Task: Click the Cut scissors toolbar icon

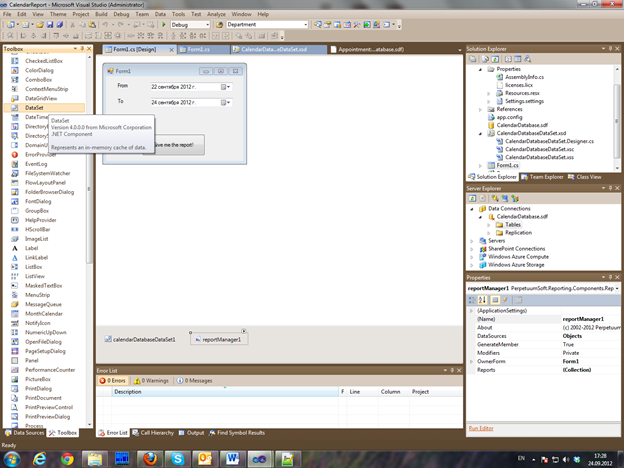Action: pos(72,25)
